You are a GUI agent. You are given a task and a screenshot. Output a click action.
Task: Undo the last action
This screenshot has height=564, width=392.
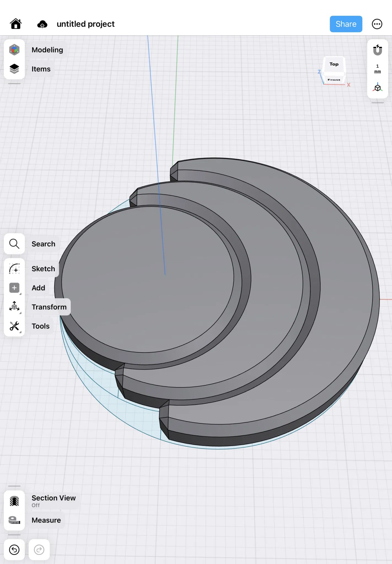click(x=14, y=550)
